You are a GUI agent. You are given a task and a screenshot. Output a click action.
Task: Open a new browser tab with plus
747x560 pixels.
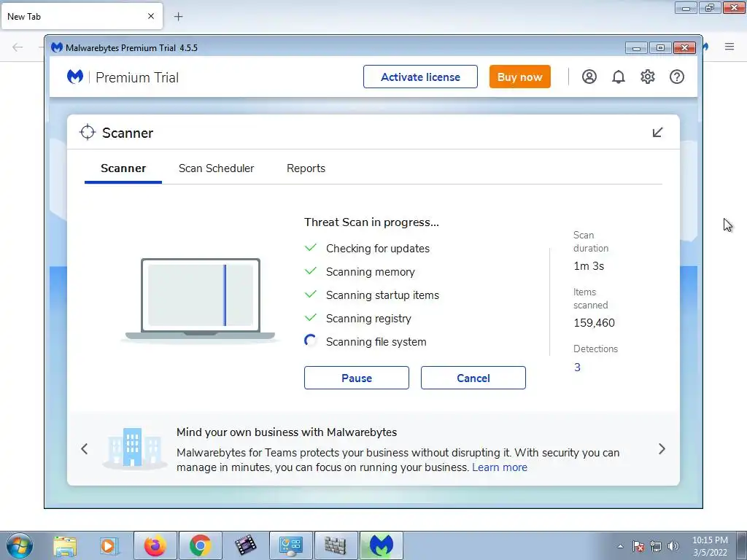point(178,17)
